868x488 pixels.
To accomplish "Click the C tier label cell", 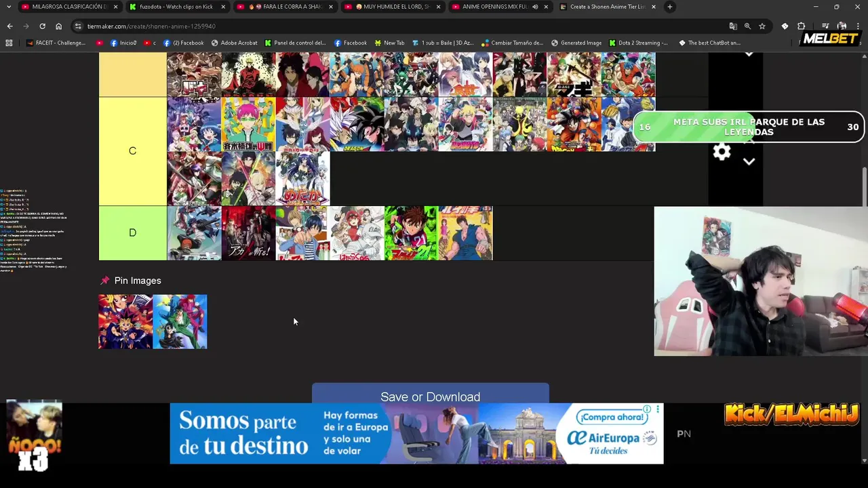I will click(x=133, y=151).
